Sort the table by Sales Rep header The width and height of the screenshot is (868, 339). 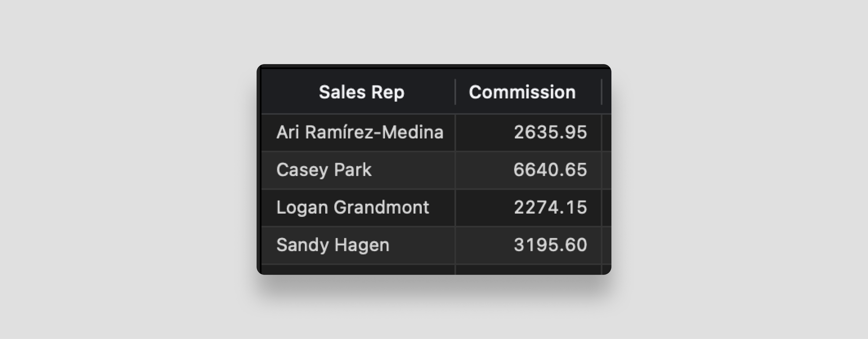362,92
